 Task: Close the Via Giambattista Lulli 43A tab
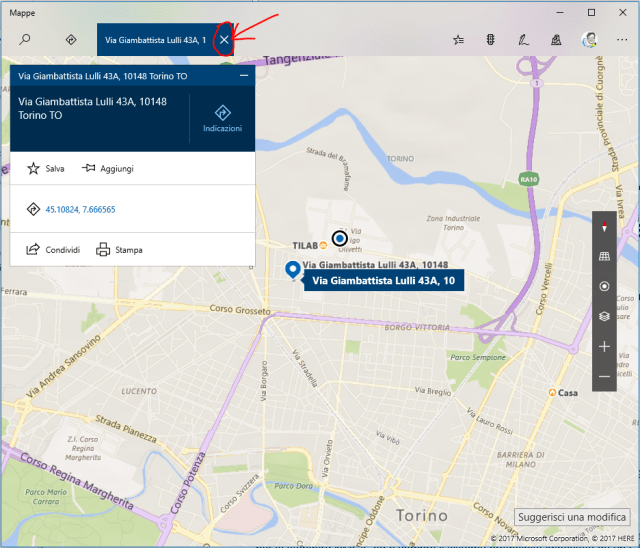pos(224,40)
